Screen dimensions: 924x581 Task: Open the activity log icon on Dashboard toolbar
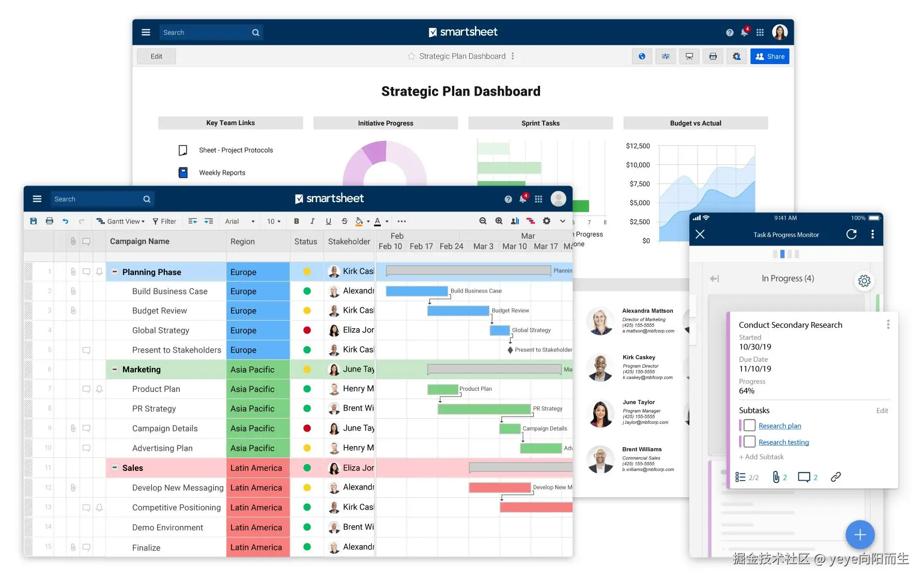(x=666, y=56)
